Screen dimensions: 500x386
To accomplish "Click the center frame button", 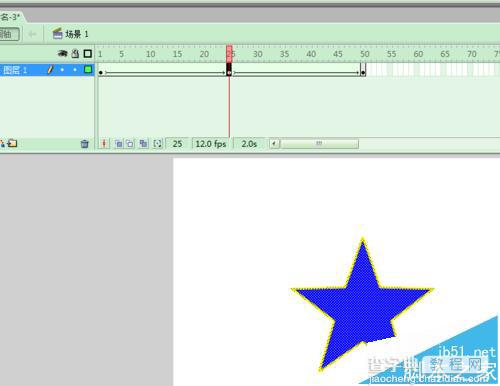I will click(104, 144).
